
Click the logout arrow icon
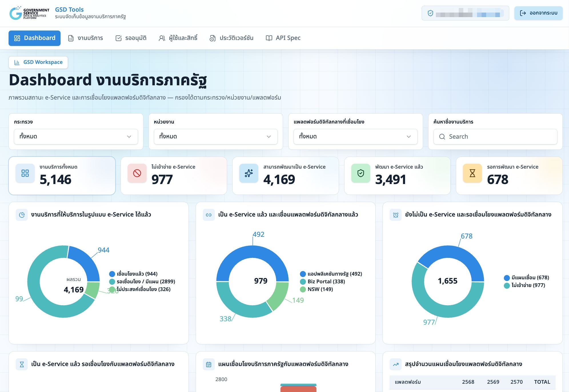[x=523, y=13]
